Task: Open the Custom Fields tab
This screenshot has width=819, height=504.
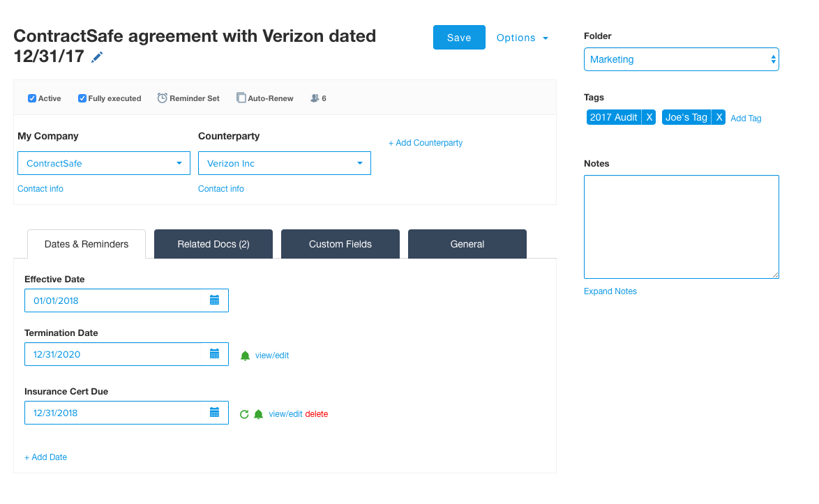Action: [x=340, y=244]
